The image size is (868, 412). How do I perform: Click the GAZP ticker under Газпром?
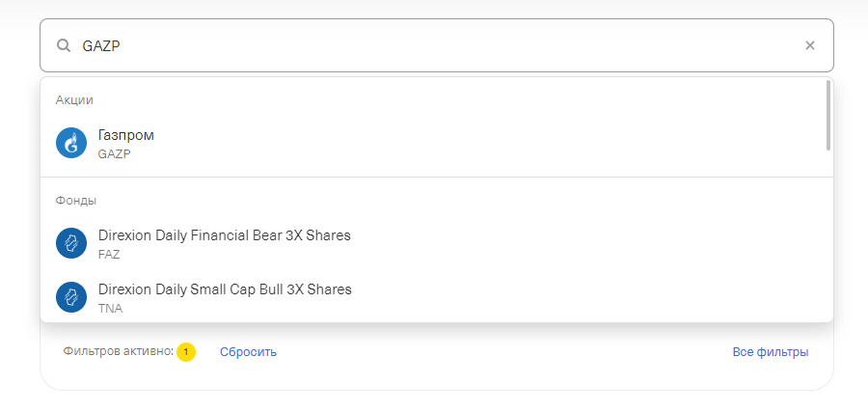point(114,153)
